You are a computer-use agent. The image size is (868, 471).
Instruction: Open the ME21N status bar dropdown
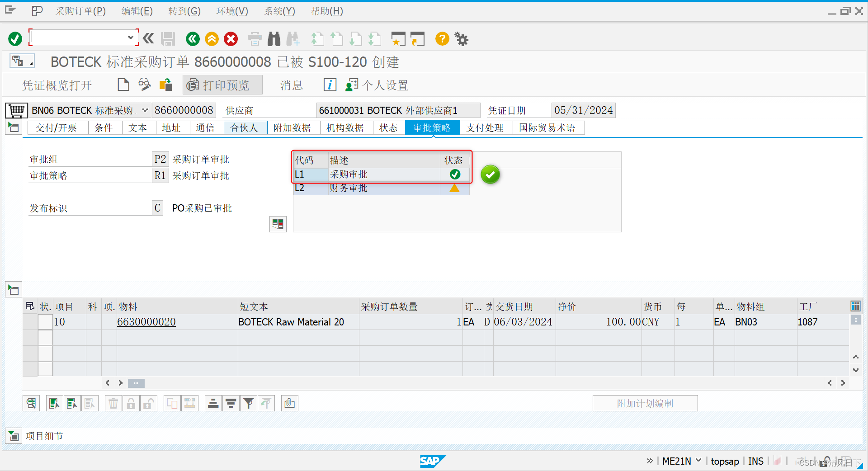[x=698, y=461]
